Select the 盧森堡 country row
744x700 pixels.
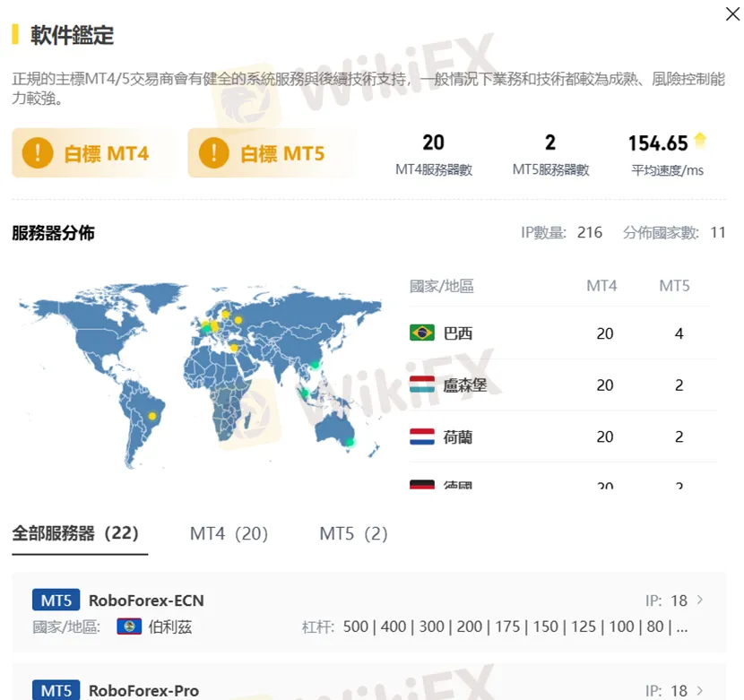click(563, 385)
